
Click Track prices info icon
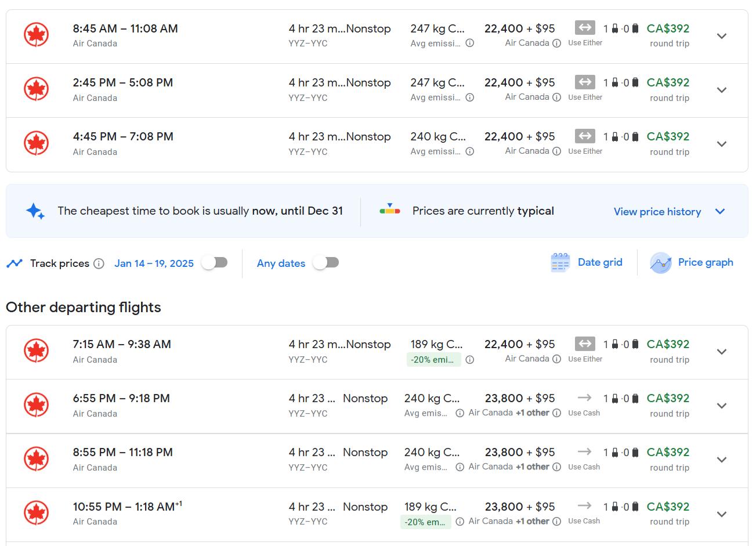(x=99, y=264)
